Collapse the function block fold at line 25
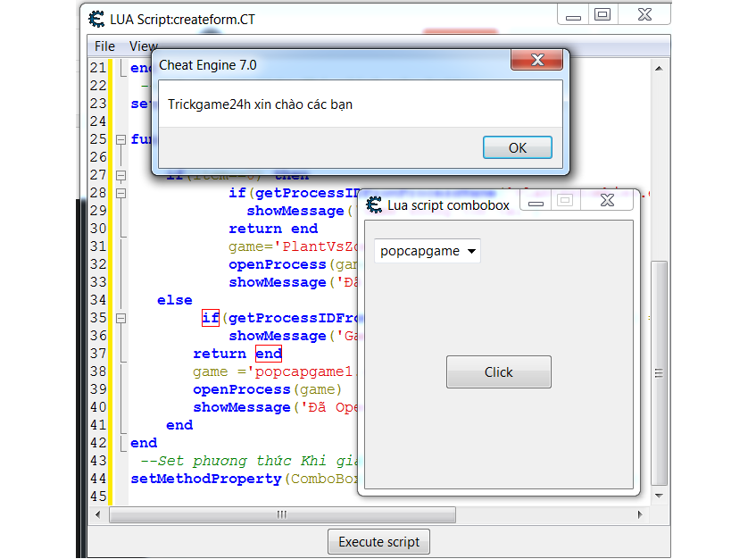The height and width of the screenshot is (559, 756). [120, 139]
